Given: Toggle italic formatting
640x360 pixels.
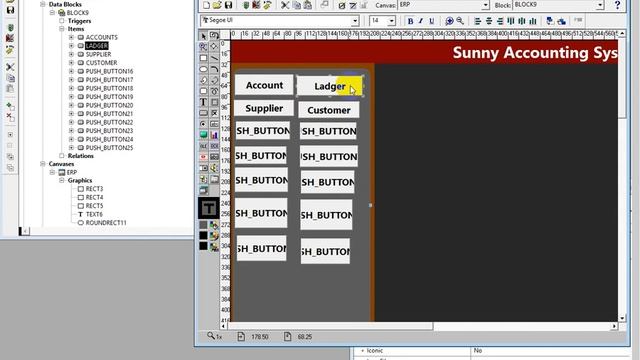Looking at the screenshot, I should coord(421,21).
